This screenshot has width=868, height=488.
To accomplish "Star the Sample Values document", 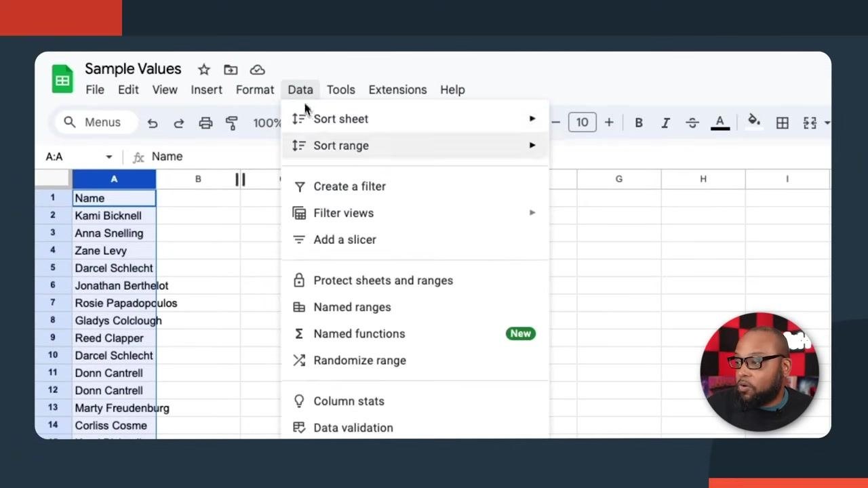I will coord(204,70).
